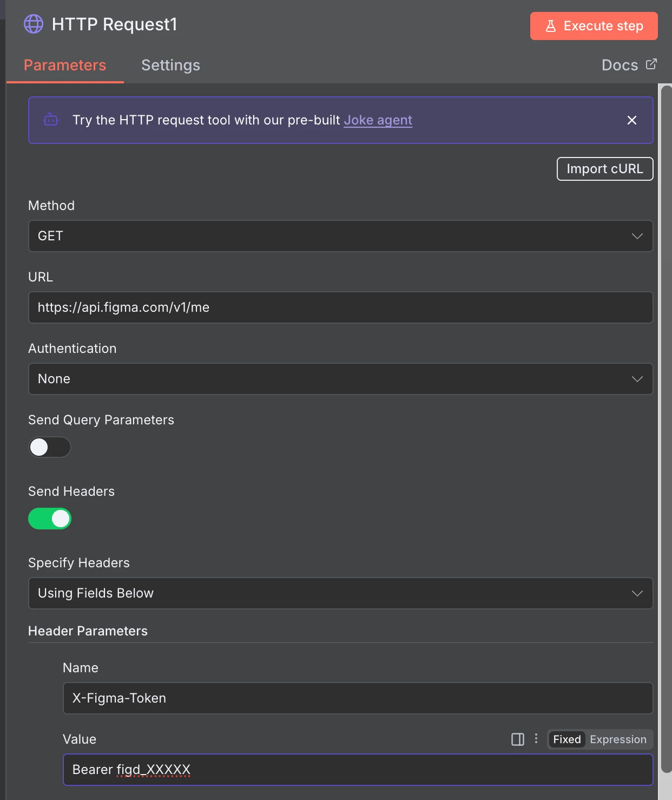
Task: Expand Specify Headers dropdown
Action: (340, 593)
